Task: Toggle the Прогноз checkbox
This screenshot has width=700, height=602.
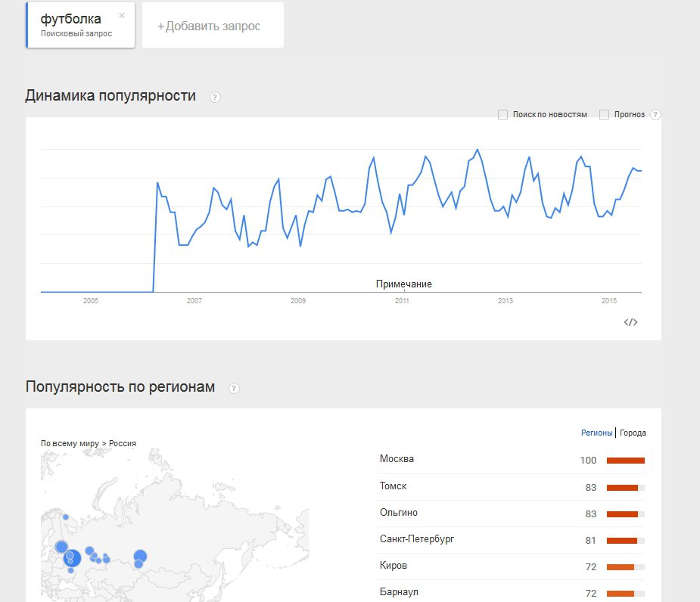Action: point(604,114)
